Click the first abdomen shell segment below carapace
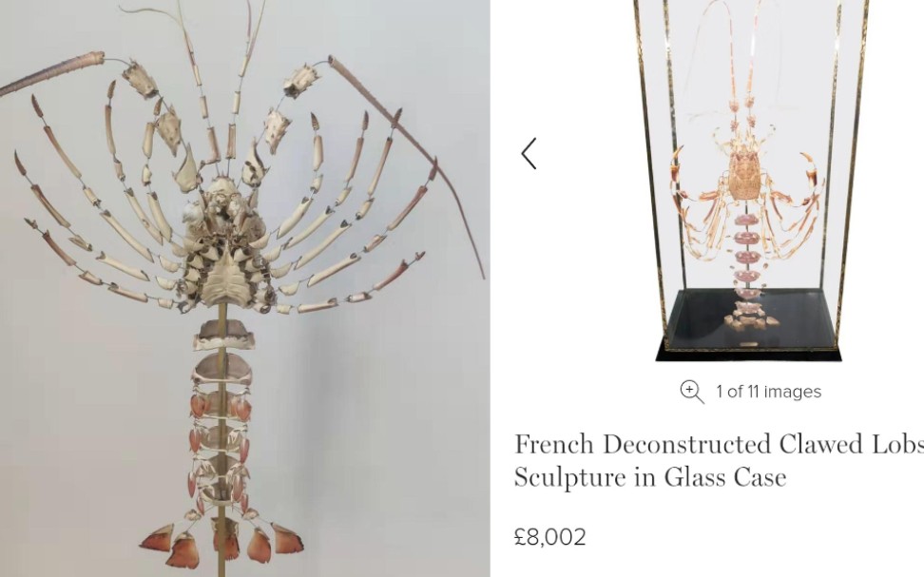Viewport: 924px width, 577px height. click(224, 336)
